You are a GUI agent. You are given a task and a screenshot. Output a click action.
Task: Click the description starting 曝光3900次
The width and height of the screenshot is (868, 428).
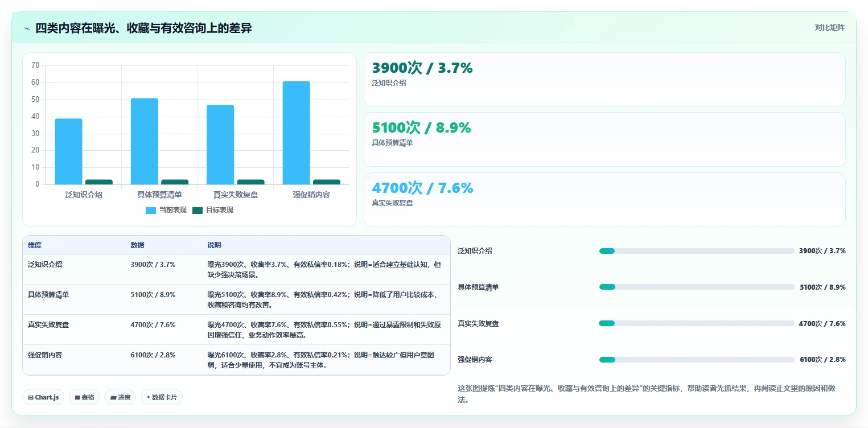[324, 270]
